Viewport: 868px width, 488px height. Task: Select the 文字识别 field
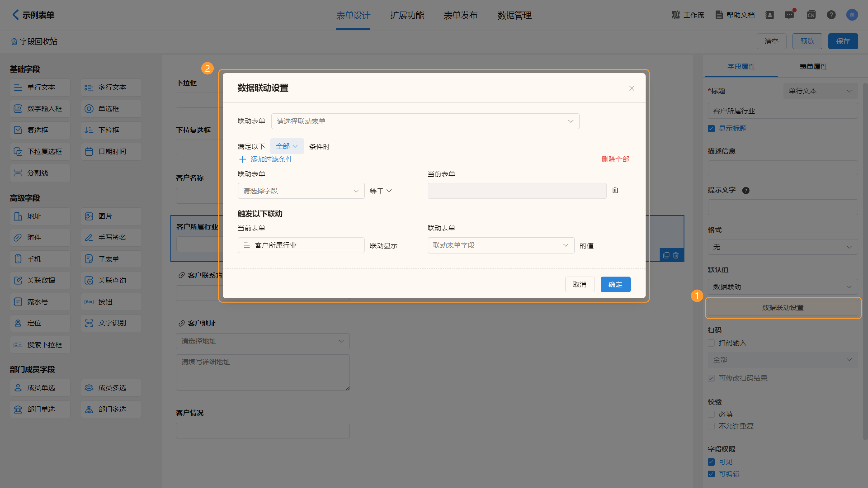pyautogui.click(x=111, y=323)
